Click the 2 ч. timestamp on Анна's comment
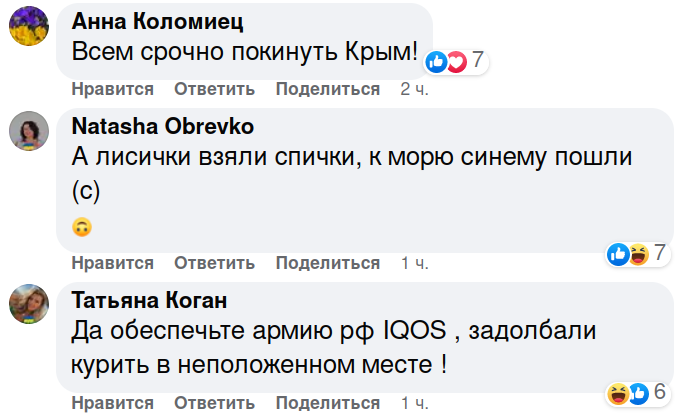Viewport: 694px width, 420px height. coord(414,89)
